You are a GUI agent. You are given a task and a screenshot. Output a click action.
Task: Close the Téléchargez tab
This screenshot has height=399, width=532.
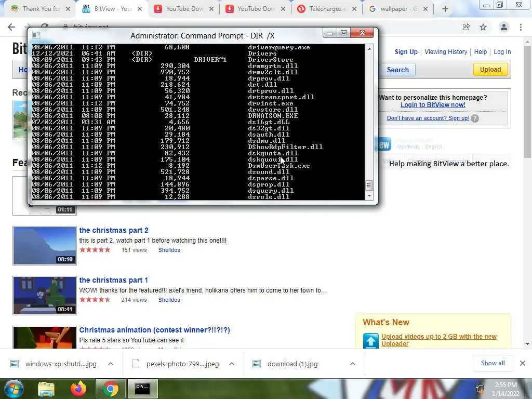point(354,9)
